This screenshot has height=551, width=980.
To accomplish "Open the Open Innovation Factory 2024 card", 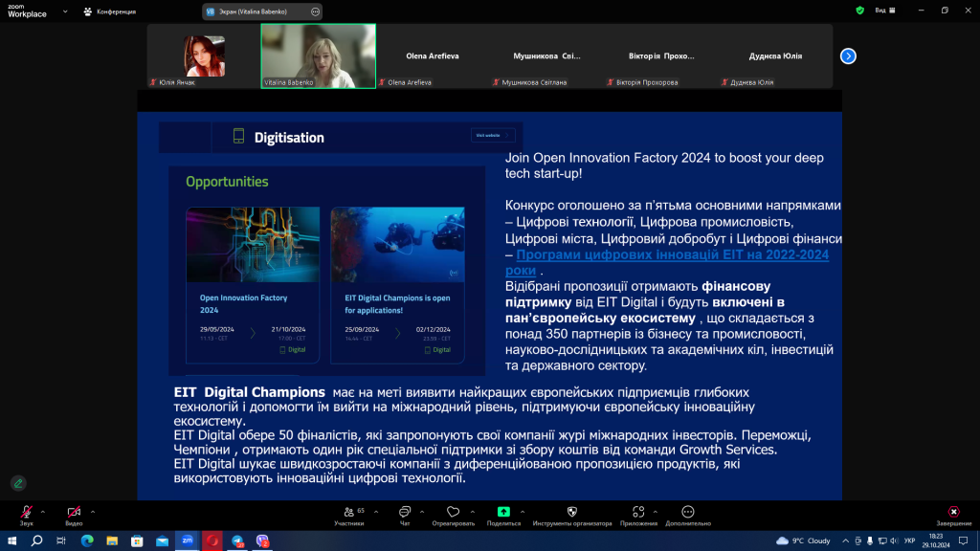I will (x=253, y=285).
